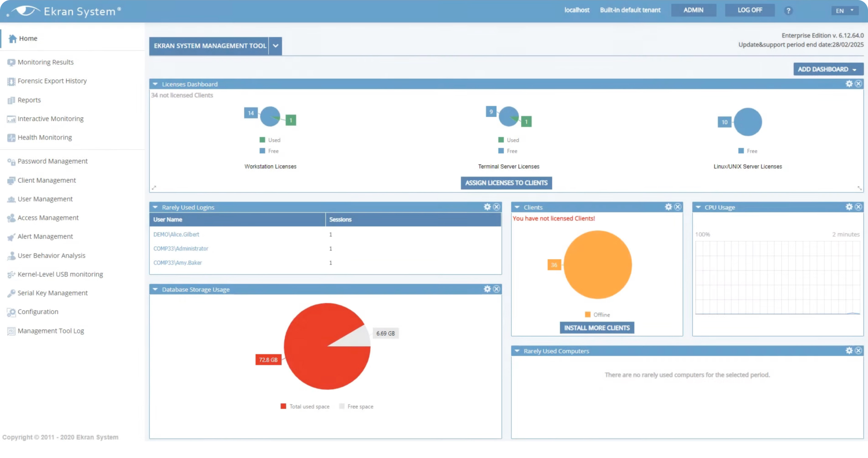
Task: Open DEMO\Alice.Gilbert user link
Action: tap(176, 234)
